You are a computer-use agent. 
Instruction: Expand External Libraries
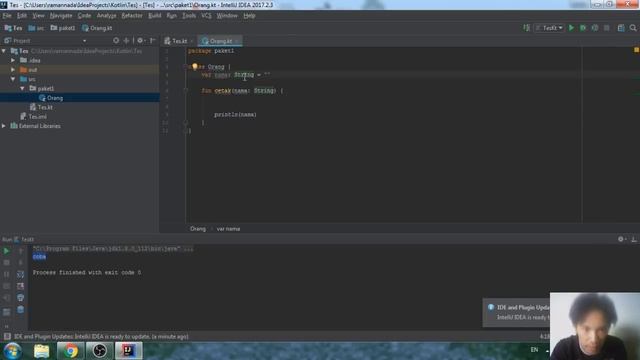point(4,126)
